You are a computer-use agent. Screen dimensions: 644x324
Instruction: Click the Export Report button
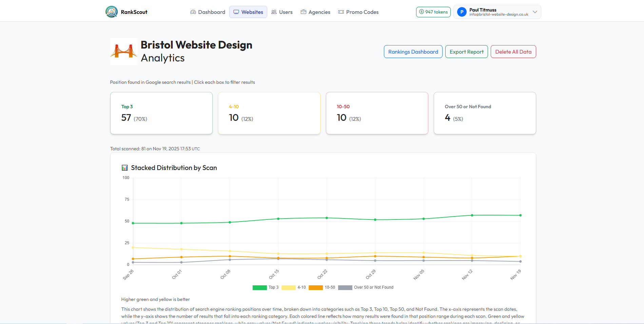466,52
